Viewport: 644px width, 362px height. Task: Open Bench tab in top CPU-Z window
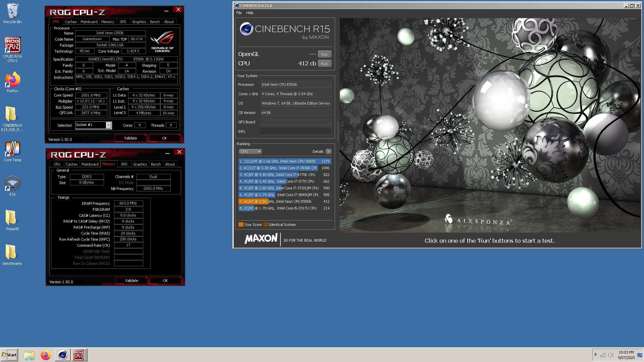155,22
